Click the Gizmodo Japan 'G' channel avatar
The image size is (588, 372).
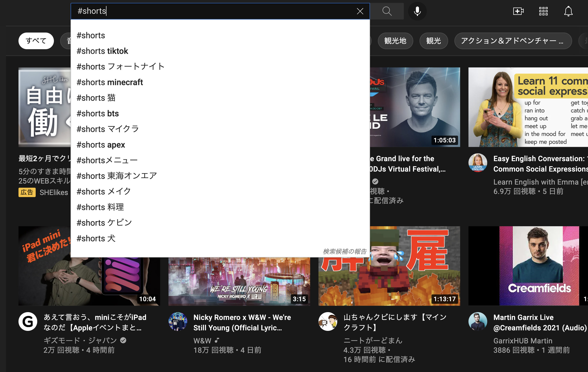pos(28,321)
